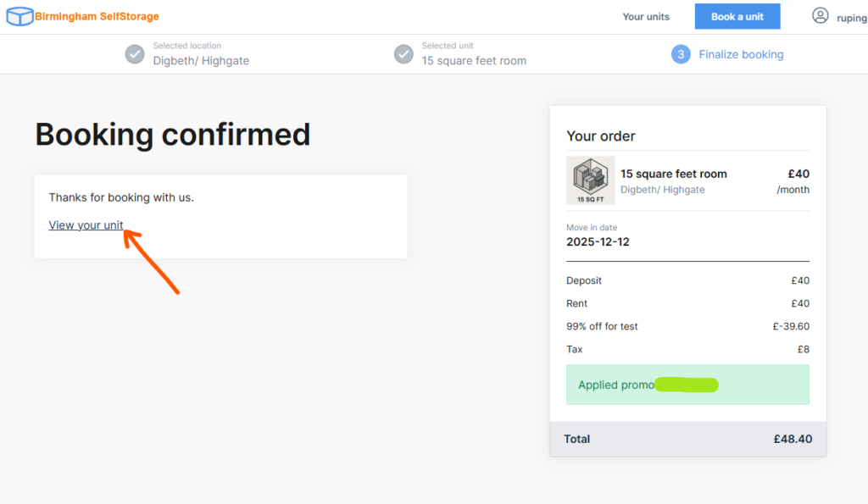The image size is (868, 504).
Task: Open View your unit link
Action: 86,224
